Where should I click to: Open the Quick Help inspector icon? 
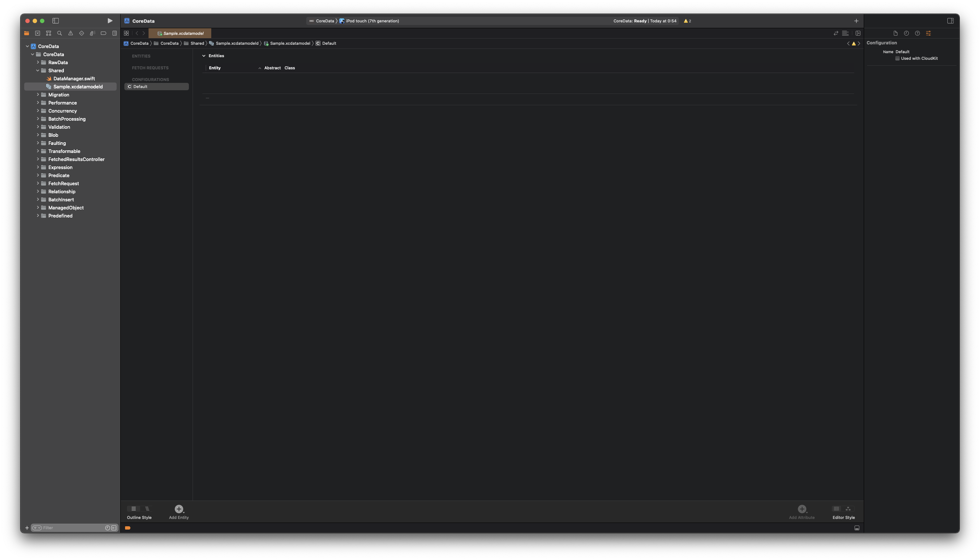tap(917, 33)
